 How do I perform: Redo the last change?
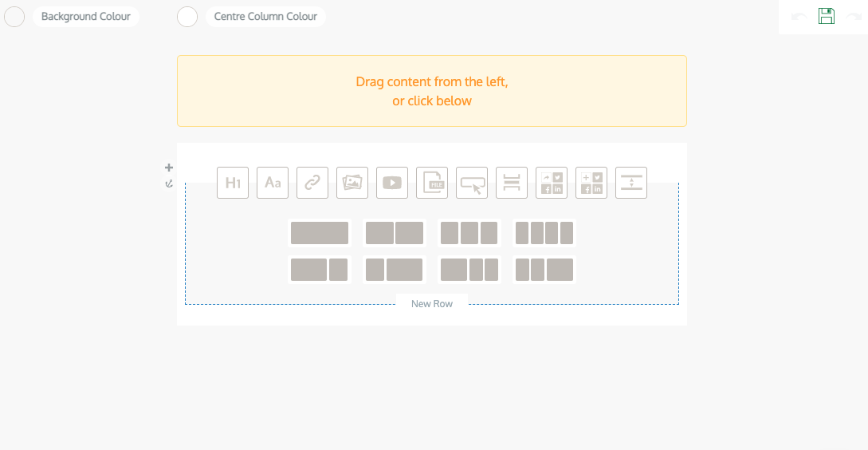[854, 17]
